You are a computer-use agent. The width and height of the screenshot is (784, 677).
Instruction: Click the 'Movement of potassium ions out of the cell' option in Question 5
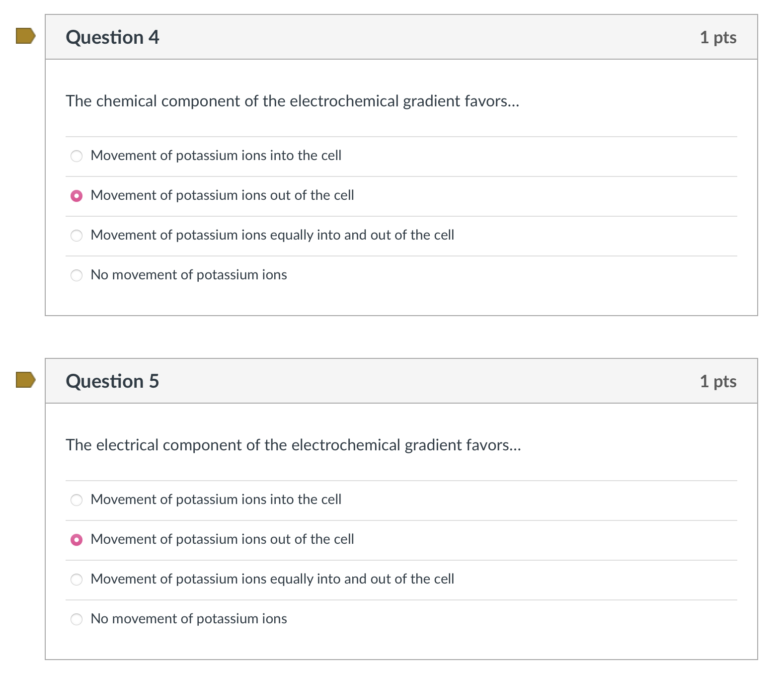coord(222,539)
